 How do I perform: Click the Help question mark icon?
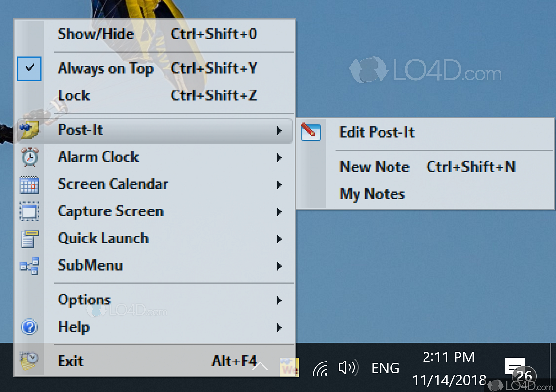tap(29, 327)
